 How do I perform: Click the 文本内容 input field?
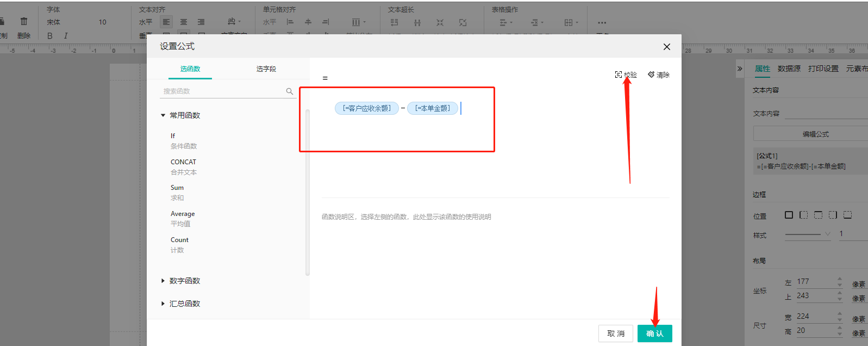coord(826,113)
